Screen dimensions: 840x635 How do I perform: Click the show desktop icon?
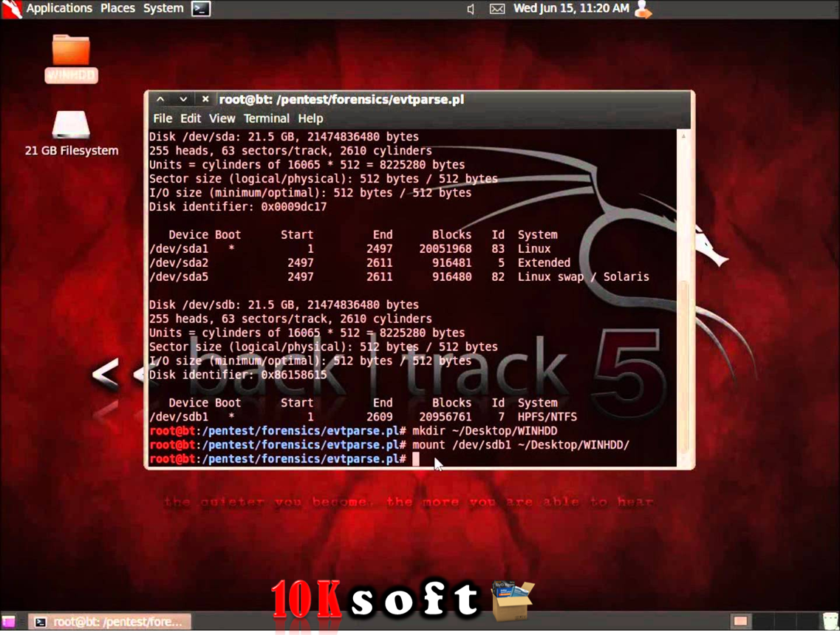point(9,622)
